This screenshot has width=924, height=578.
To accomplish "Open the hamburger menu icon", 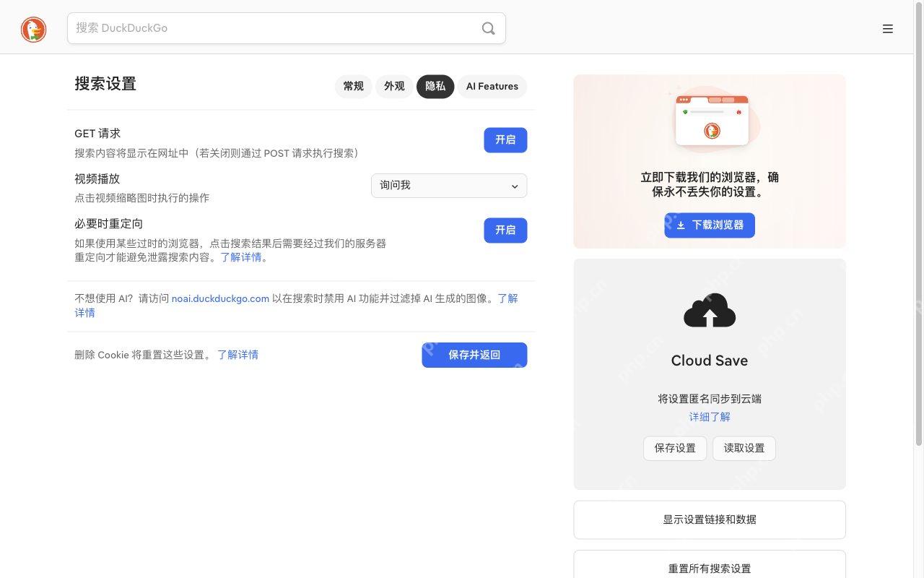I will pos(888,29).
